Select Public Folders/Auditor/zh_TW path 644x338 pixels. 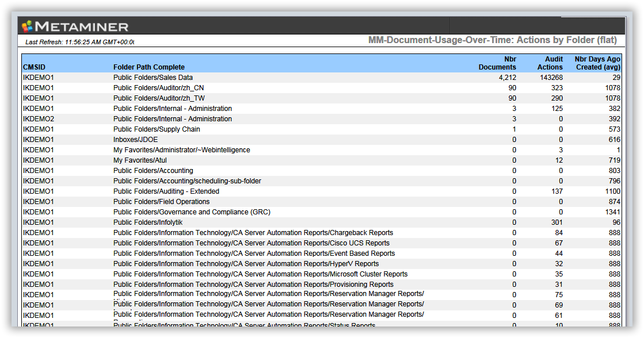159,98
